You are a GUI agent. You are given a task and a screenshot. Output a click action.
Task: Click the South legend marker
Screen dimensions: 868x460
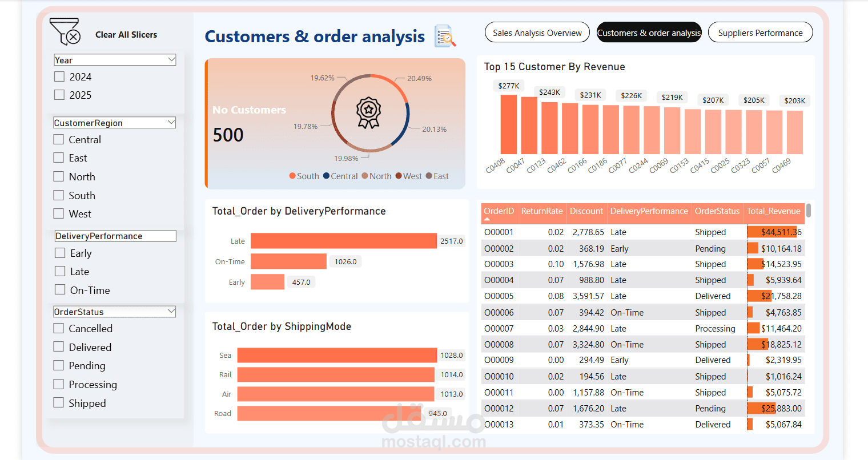[292, 176]
